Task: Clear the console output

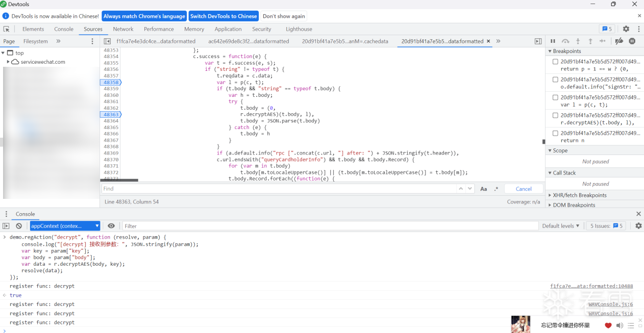Action: (19, 226)
